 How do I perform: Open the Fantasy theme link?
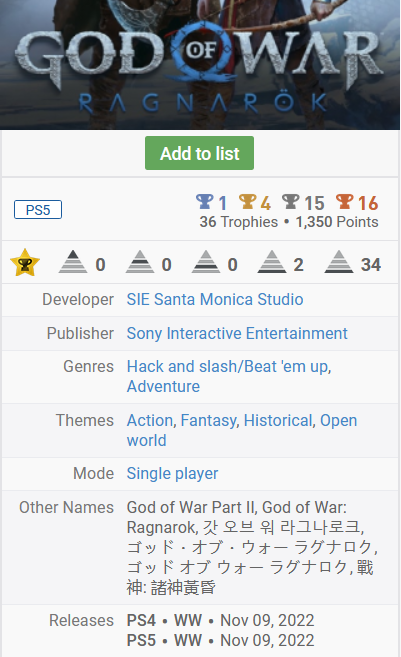pyautogui.click(x=208, y=420)
